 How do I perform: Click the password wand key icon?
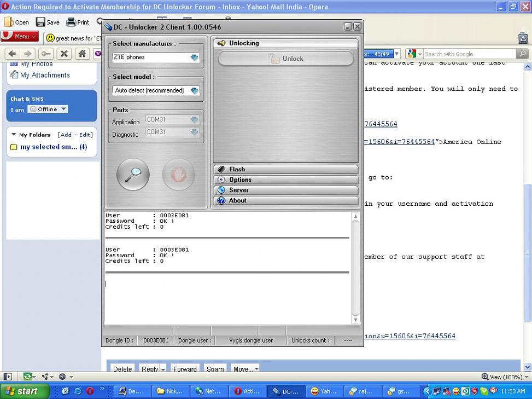coord(46,54)
